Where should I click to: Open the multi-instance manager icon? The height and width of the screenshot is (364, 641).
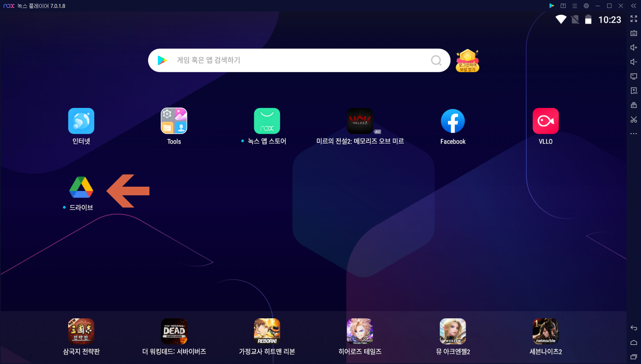(x=634, y=105)
